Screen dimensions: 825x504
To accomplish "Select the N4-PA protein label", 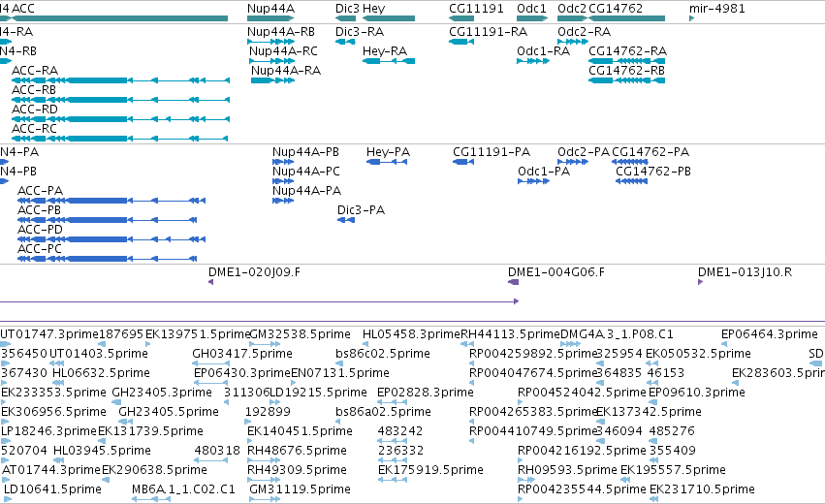I will point(19,152).
